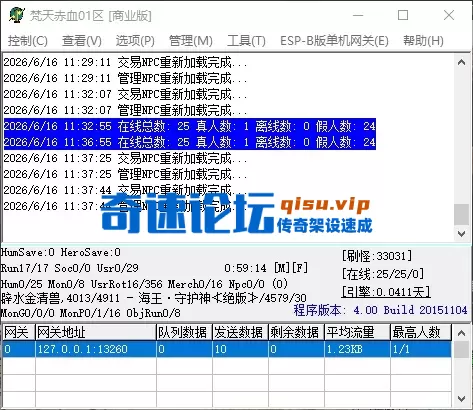
Task: Click the application icon in title bar
Action: (17, 15)
